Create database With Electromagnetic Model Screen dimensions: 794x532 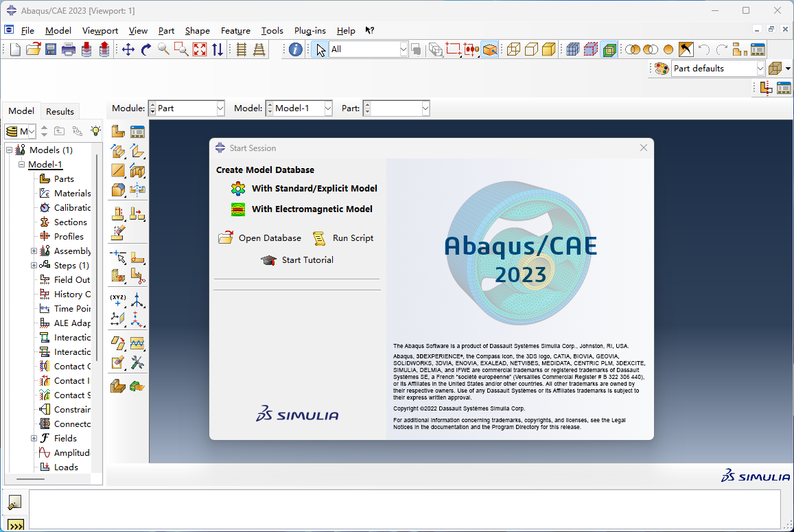click(x=312, y=209)
